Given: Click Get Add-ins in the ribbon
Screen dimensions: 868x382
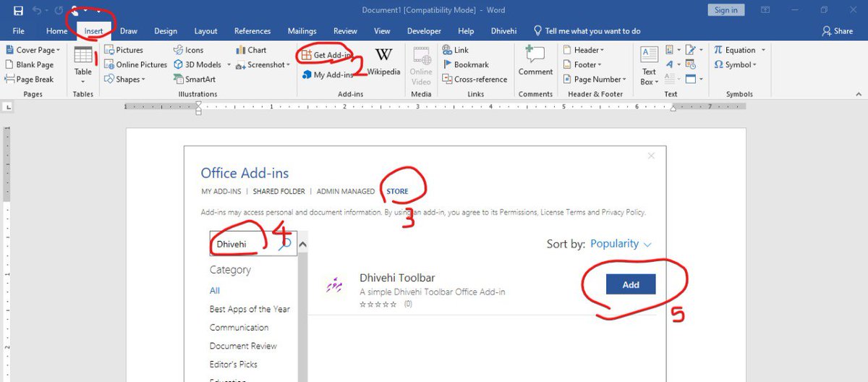Looking at the screenshot, I should click(x=328, y=55).
